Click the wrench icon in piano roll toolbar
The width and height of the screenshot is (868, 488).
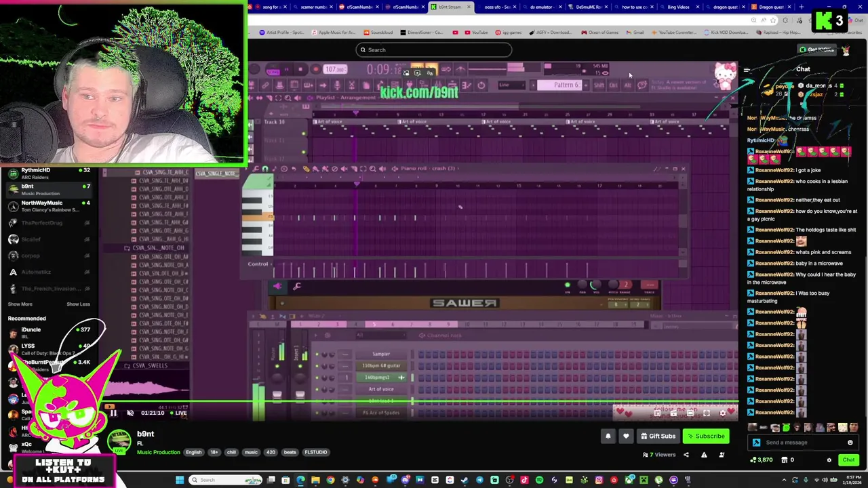[x=255, y=169]
